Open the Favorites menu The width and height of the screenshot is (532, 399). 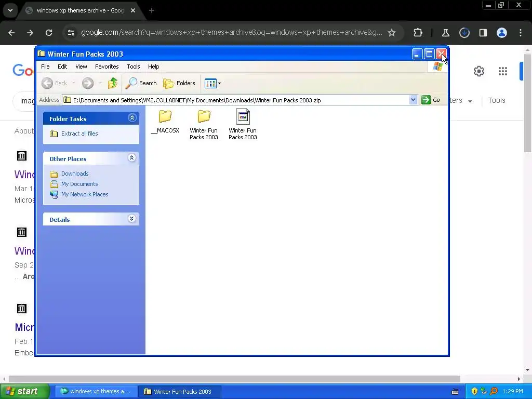[x=107, y=66]
